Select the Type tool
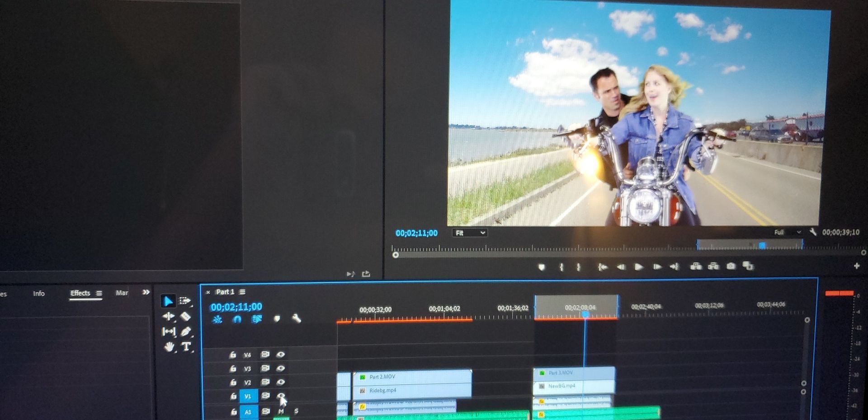The width and height of the screenshot is (868, 420). click(x=186, y=347)
